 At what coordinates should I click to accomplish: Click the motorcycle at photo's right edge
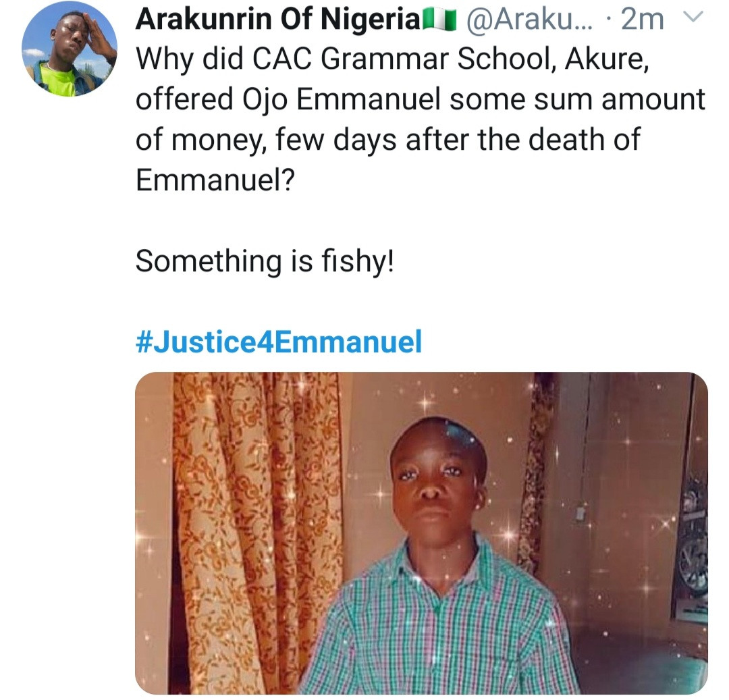(694, 535)
